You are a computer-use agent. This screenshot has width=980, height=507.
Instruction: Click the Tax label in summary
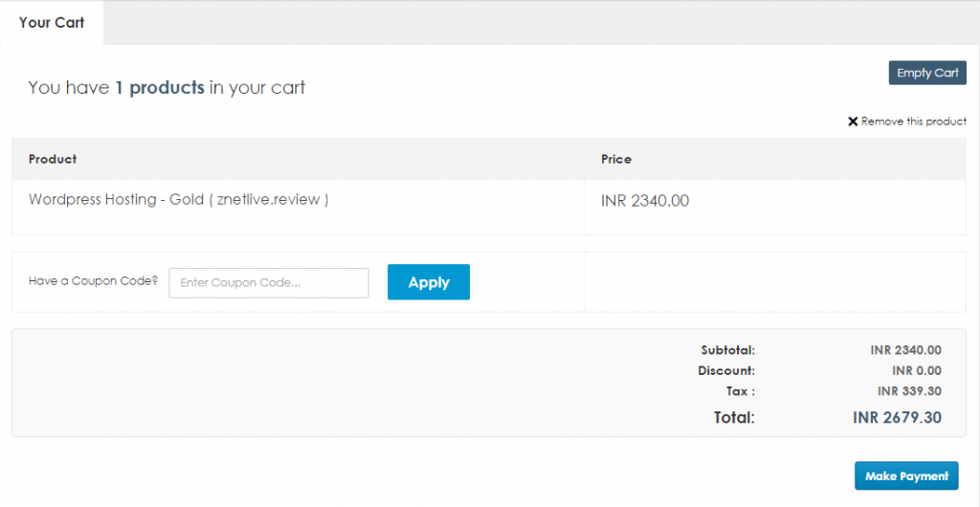740,391
